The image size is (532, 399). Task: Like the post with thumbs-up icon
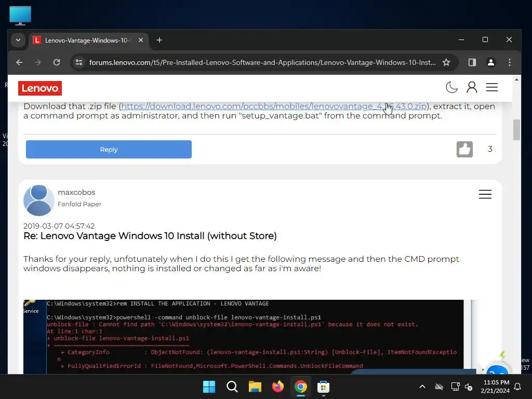coord(464,149)
